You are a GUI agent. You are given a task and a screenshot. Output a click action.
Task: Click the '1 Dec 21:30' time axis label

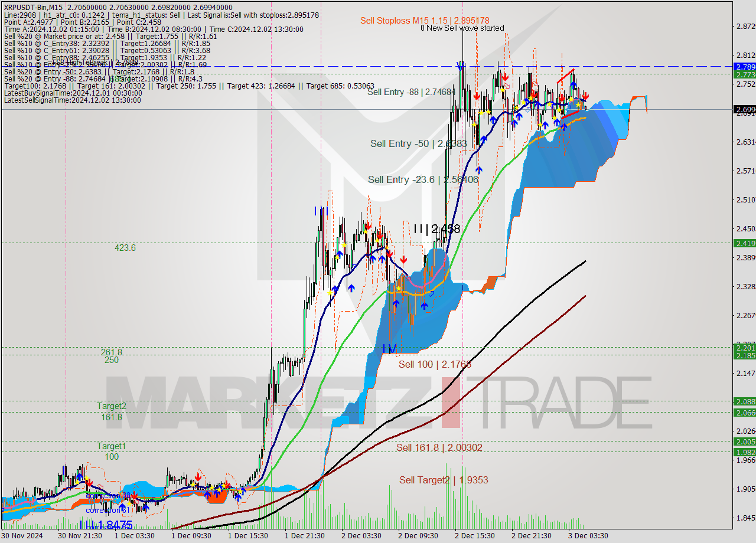tap(304, 536)
